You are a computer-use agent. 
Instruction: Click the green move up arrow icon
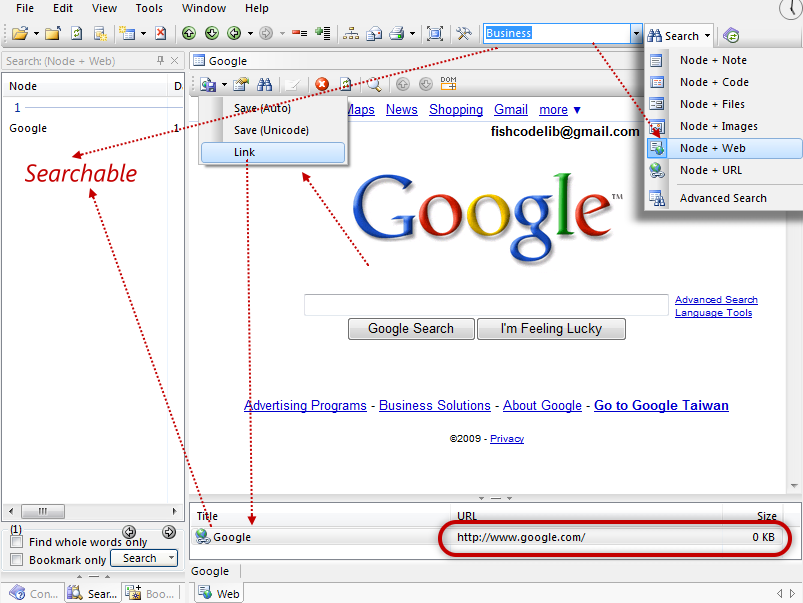[x=189, y=34]
